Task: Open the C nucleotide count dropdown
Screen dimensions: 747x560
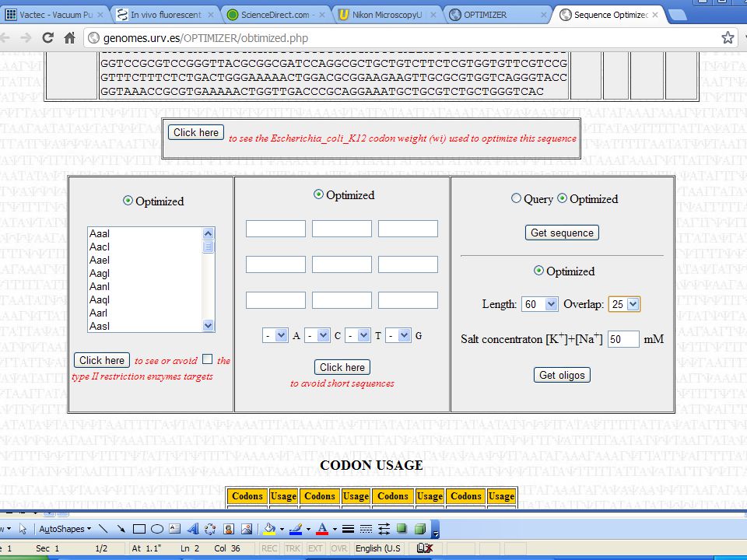Action: click(317, 336)
